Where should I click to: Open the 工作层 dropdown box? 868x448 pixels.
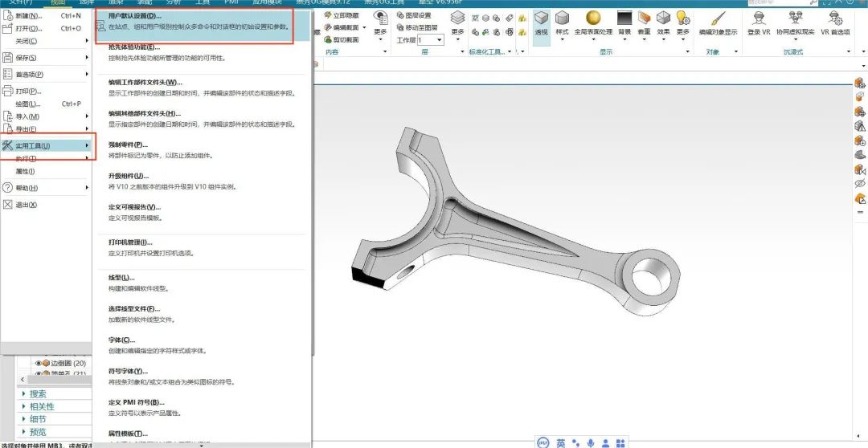[430, 40]
